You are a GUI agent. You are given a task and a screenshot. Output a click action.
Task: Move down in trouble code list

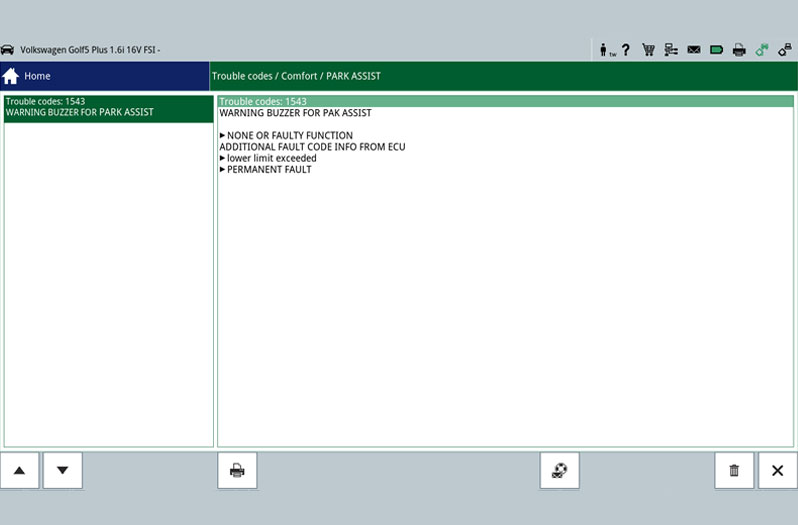63,471
